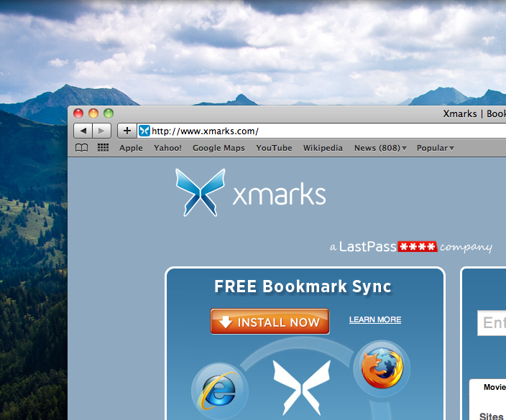The width and height of the screenshot is (506, 420).
Task: Show Top Sites grid icon
Action: coord(103,148)
